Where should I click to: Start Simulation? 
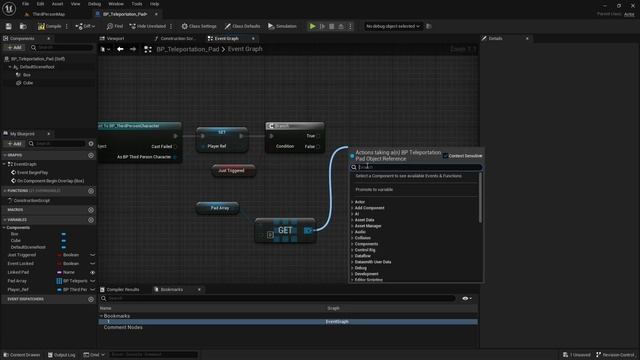(x=282, y=26)
